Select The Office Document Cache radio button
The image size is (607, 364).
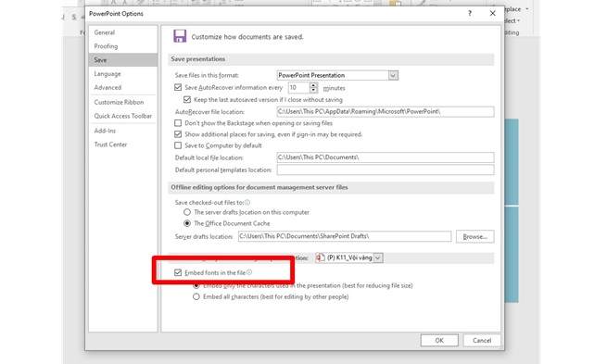[187, 223]
